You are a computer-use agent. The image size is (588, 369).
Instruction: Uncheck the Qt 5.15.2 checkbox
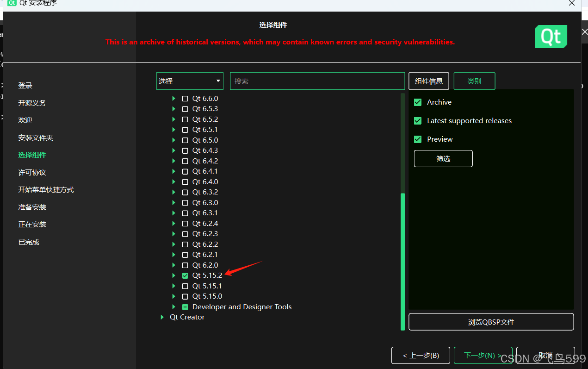click(x=185, y=275)
